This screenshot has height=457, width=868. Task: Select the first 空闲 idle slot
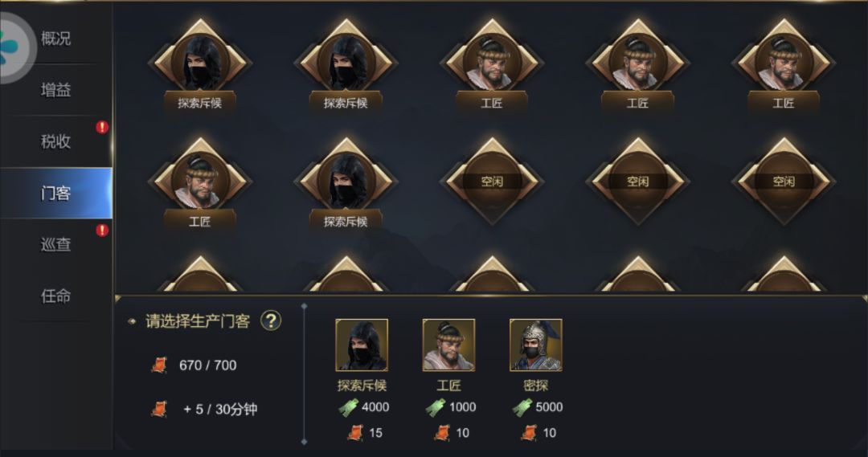492,181
